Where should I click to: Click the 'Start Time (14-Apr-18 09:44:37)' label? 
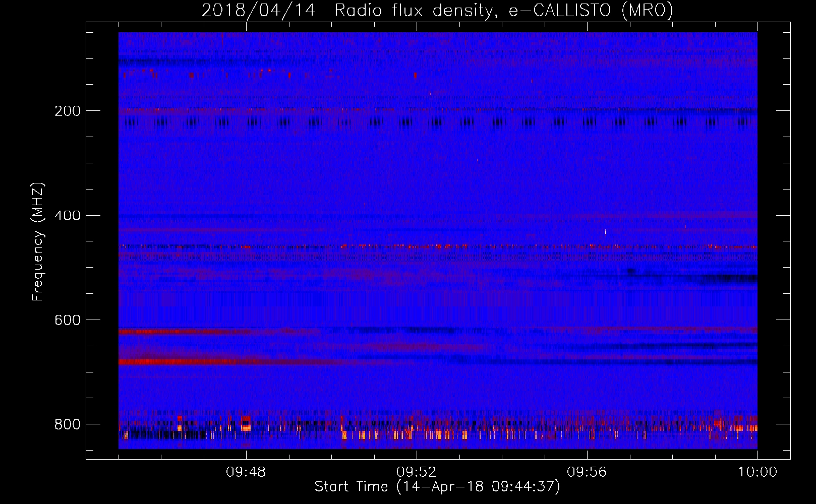pos(437,487)
